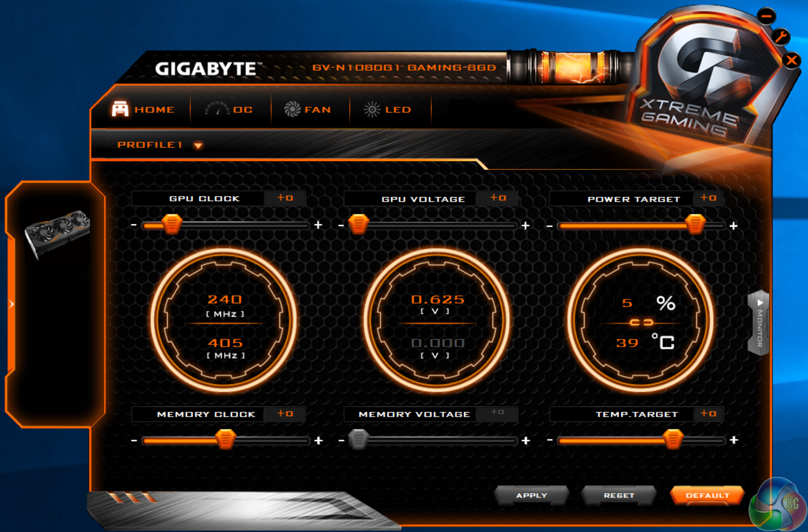Decrease Memory Clock with the minus button
808x532 pixels.
[x=134, y=441]
